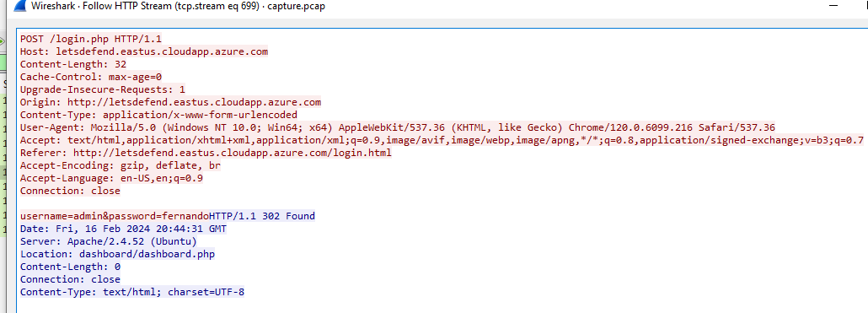Screen dimensions: 868x313
Task: Select the Location: dashboard/dashboard.php line
Action: pos(117,254)
